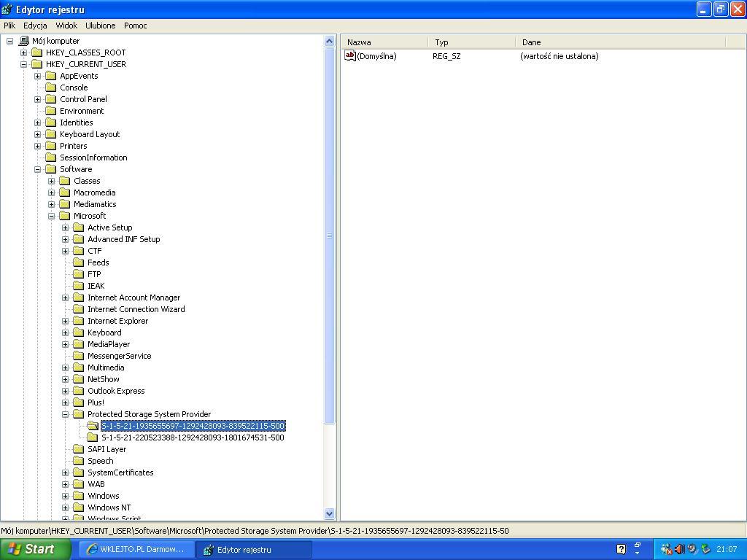Viewport: 747px width, 560px height.
Task: Click the Feeds folder icon
Action: (78, 262)
